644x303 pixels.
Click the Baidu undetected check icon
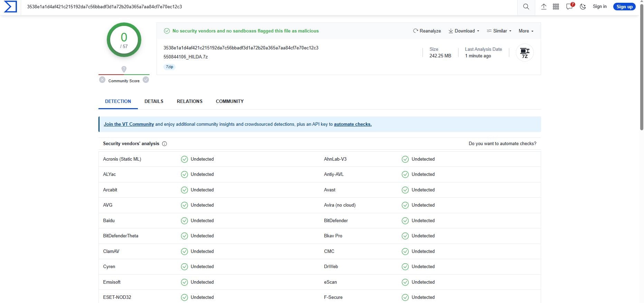(x=184, y=221)
